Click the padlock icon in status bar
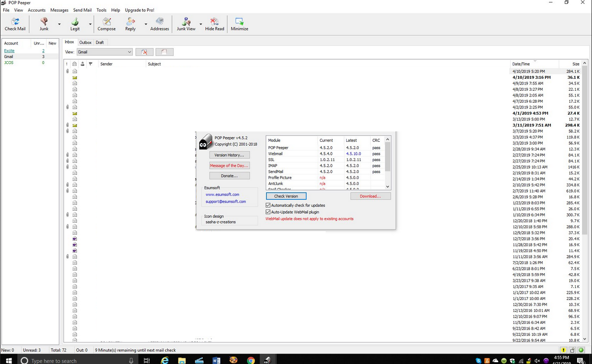 [x=572, y=350]
